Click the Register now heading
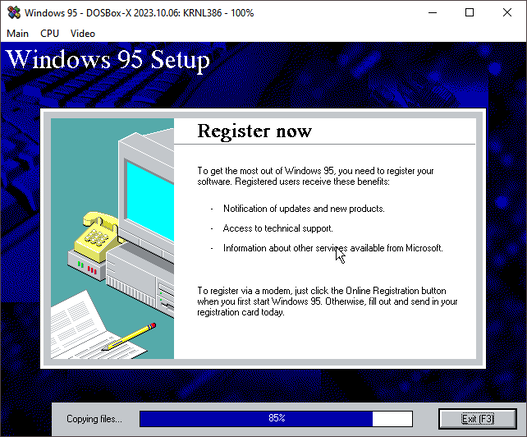Viewport: 527px width, 437px height. click(254, 131)
